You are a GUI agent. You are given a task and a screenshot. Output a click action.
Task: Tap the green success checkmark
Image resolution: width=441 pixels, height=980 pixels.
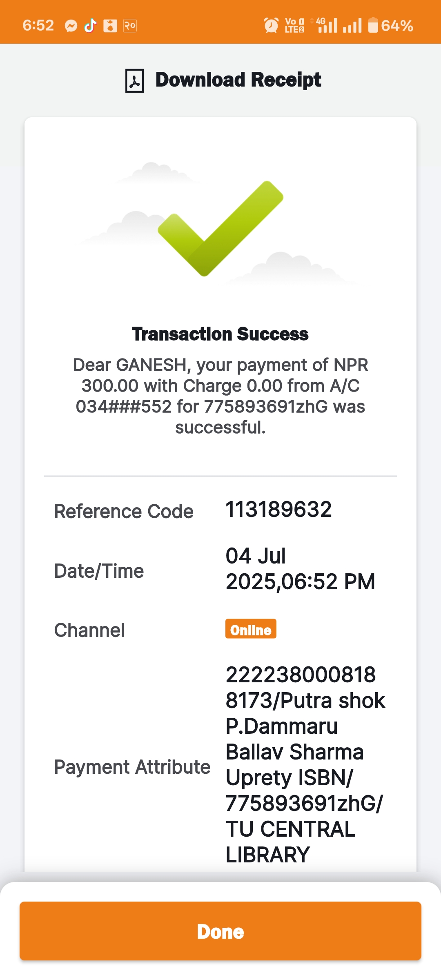point(220,228)
